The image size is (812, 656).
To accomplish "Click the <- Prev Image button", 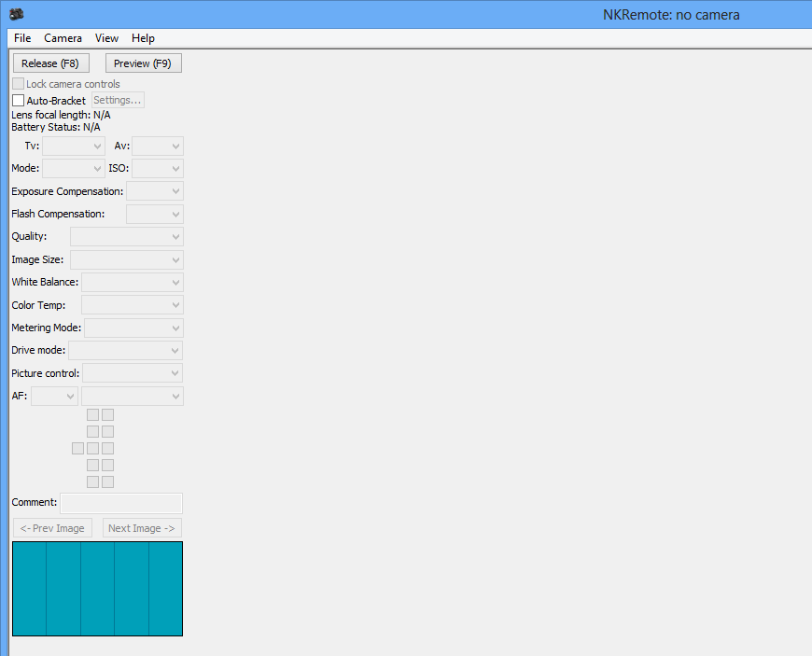I will [x=52, y=528].
